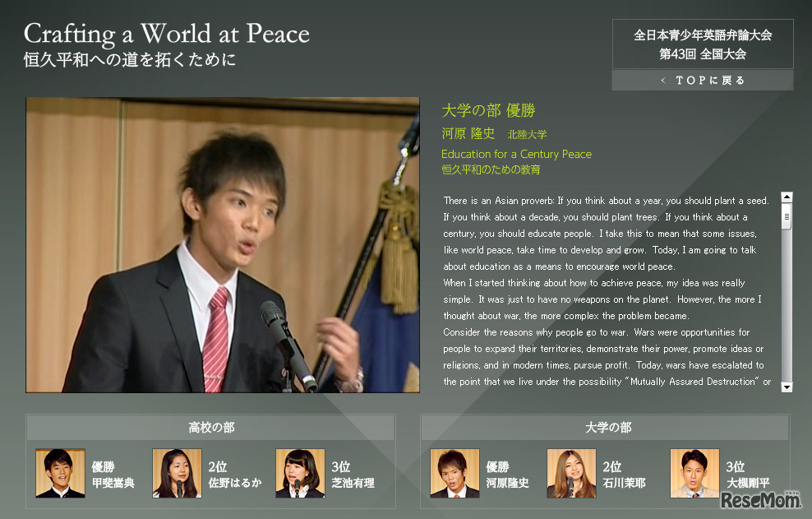The width and height of the screenshot is (812, 519).
Task: Click the name 芝池有理
Action: tap(353, 484)
